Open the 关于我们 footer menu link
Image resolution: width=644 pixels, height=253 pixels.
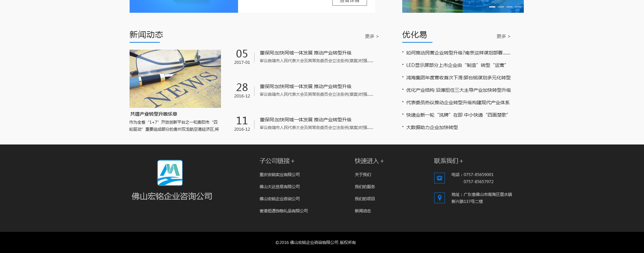[363, 175]
